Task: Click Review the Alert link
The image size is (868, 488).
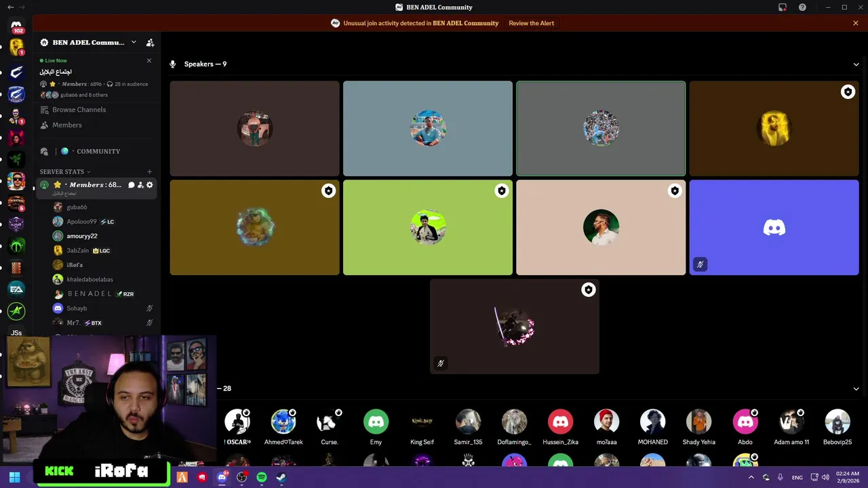Action: 531,23
